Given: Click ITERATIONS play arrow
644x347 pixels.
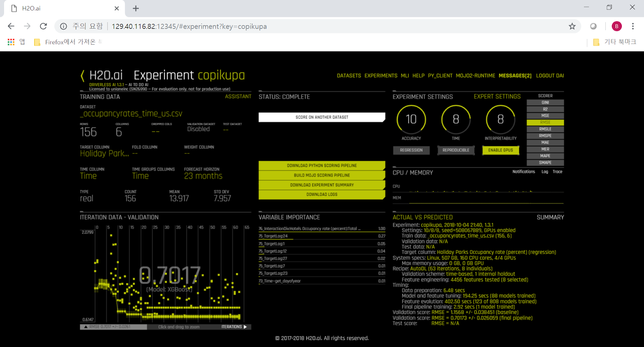Looking at the screenshot, I should [x=245, y=327].
